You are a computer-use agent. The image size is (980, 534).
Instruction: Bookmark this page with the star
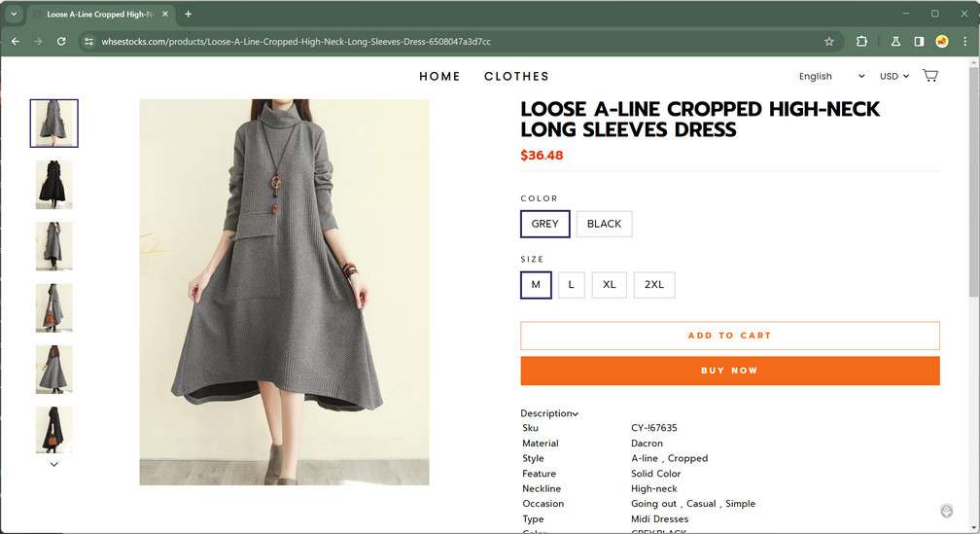click(x=829, y=42)
